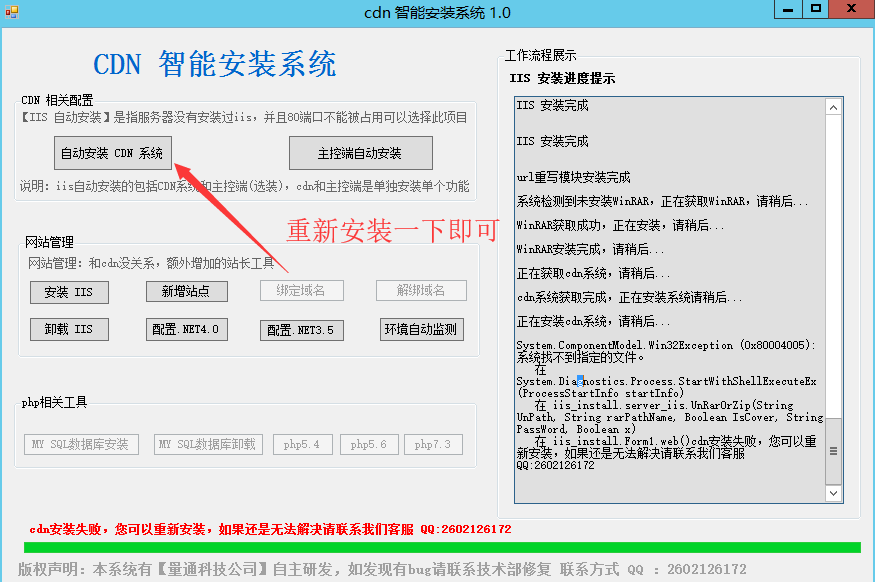Choose the php5.4 button
The height and width of the screenshot is (582, 875).
(x=302, y=444)
